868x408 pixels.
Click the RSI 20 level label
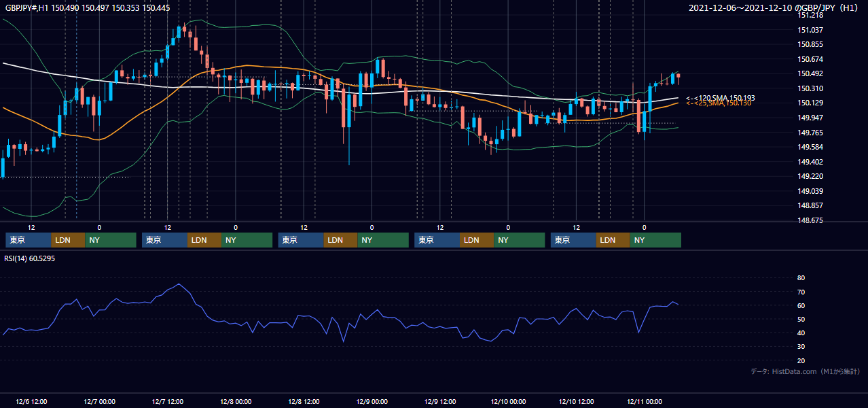point(801,360)
